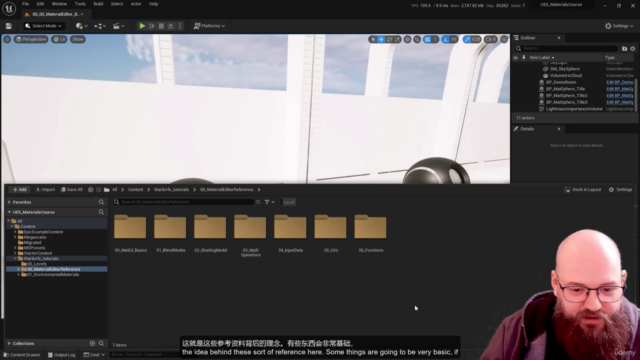Open the content filter dropdown
The image size is (640, 360).
269,202
